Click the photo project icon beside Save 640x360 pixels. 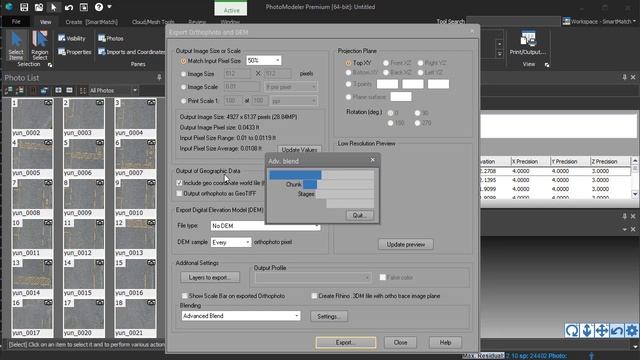click(x=39, y=7)
